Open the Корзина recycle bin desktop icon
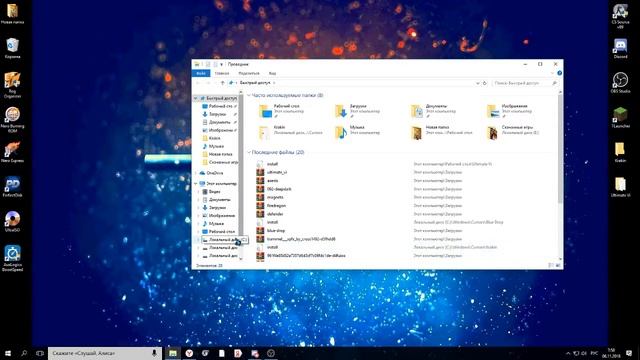 [x=12, y=48]
